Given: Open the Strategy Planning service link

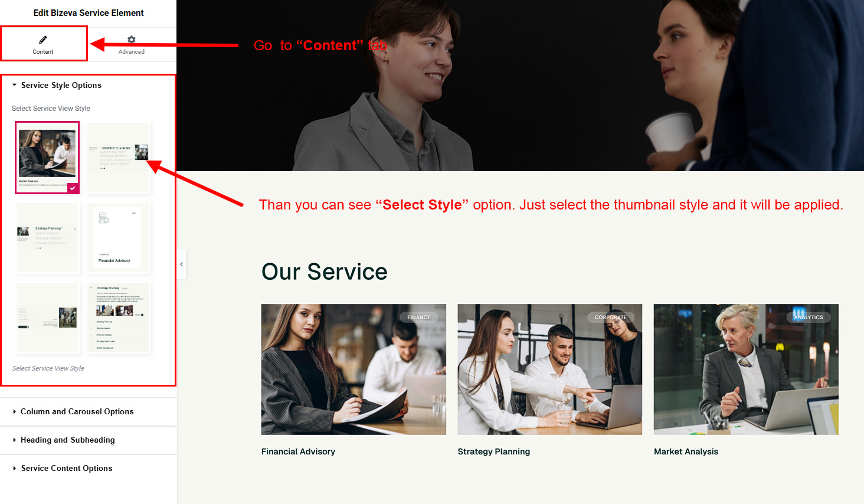Looking at the screenshot, I should tap(494, 451).
